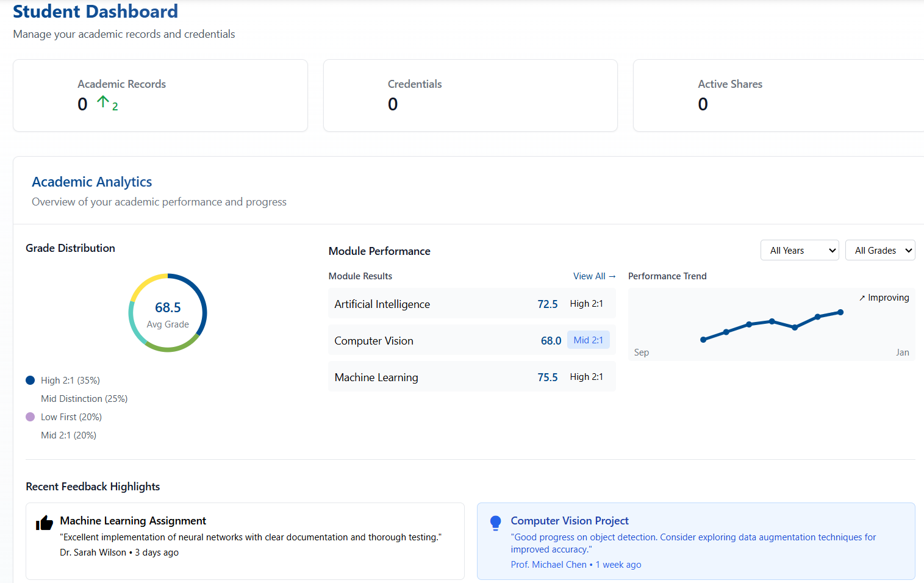Select the Computer Vision module result row
This screenshot has width=924, height=583.
(x=471, y=340)
